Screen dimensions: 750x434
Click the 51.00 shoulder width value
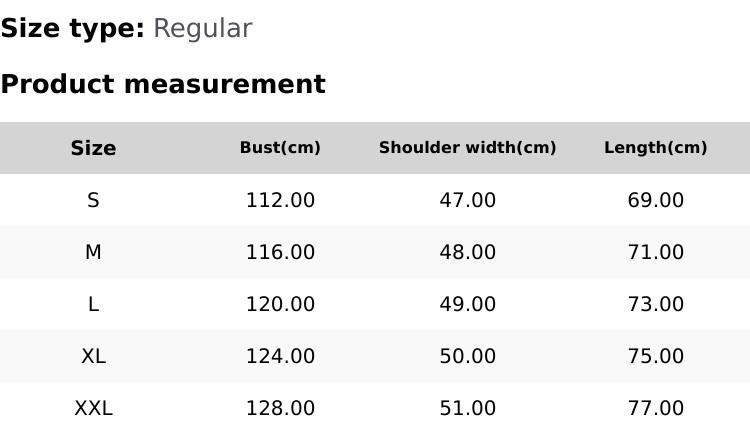coord(467,408)
